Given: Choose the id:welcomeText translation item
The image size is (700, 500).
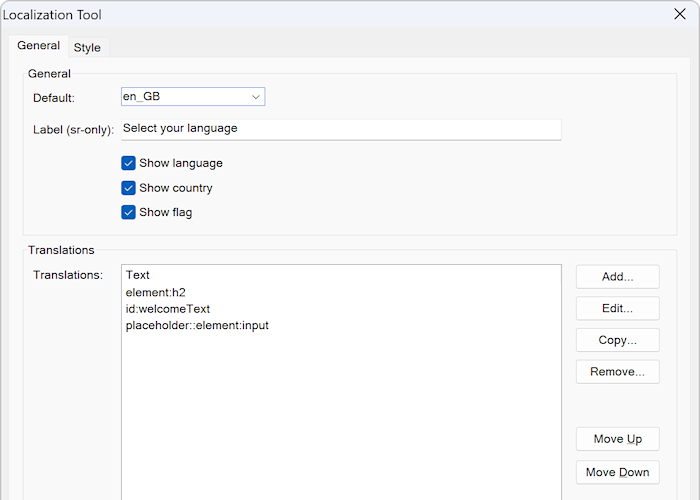Looking at the screenshot, I should (x=168, y=309).
